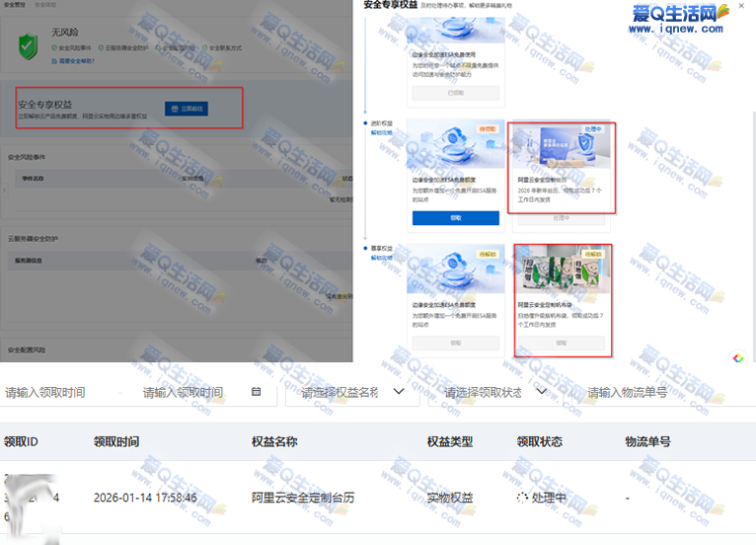Click the 权益名称 column header

coord(274,441)
